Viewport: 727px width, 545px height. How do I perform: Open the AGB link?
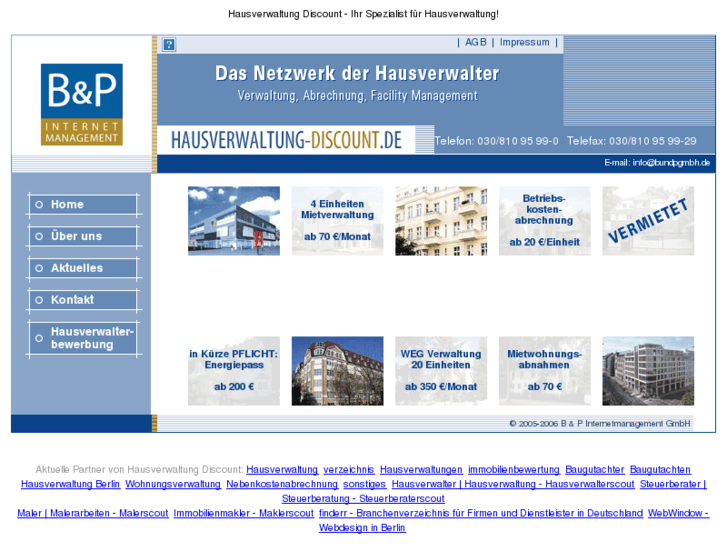[476, 42]
